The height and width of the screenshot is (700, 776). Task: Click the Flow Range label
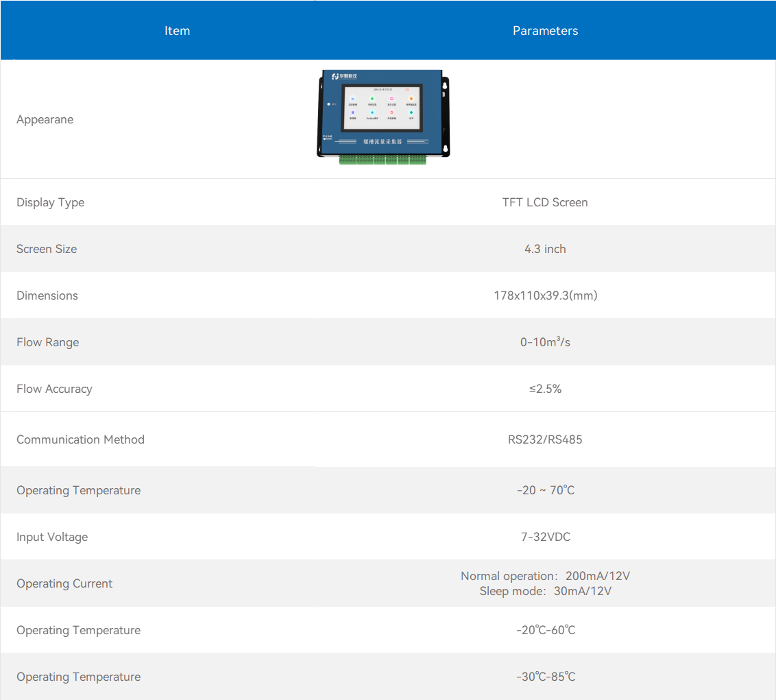tap(47, 342)
